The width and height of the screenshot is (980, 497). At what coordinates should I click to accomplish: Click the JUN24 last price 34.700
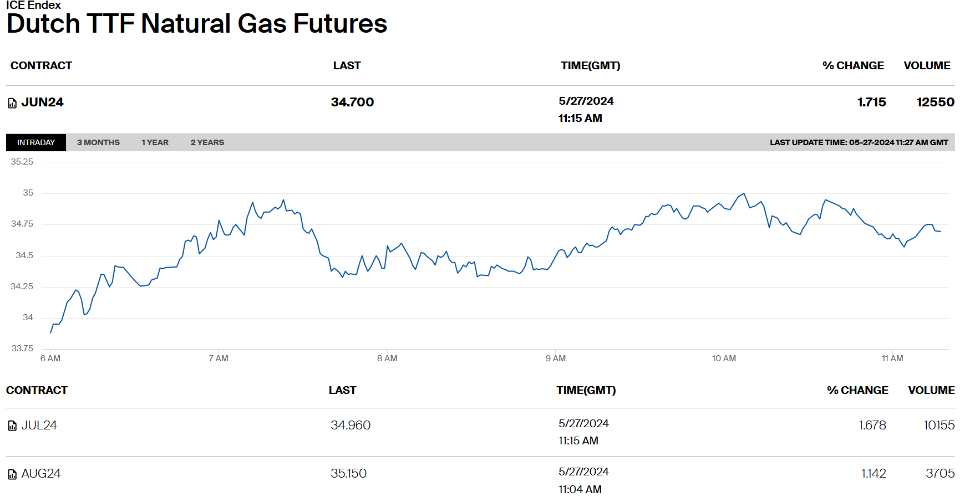(x=352, y=103)
